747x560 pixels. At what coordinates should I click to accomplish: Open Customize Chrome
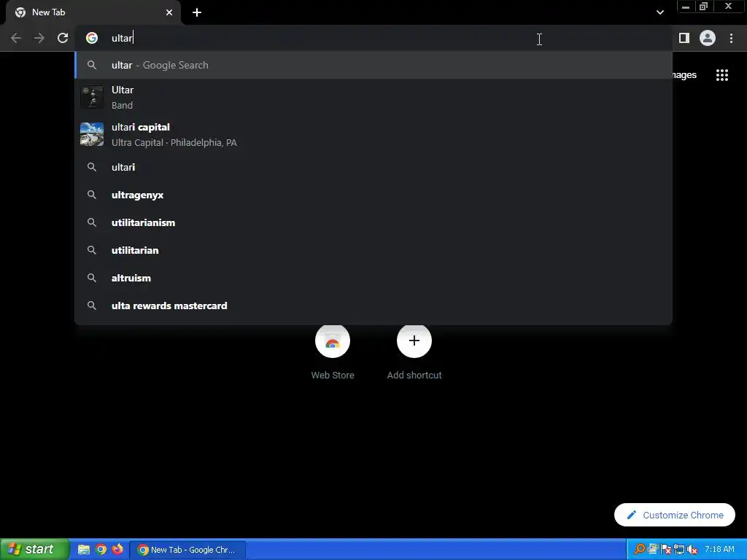pyautogui.click(x=675, y=515)
